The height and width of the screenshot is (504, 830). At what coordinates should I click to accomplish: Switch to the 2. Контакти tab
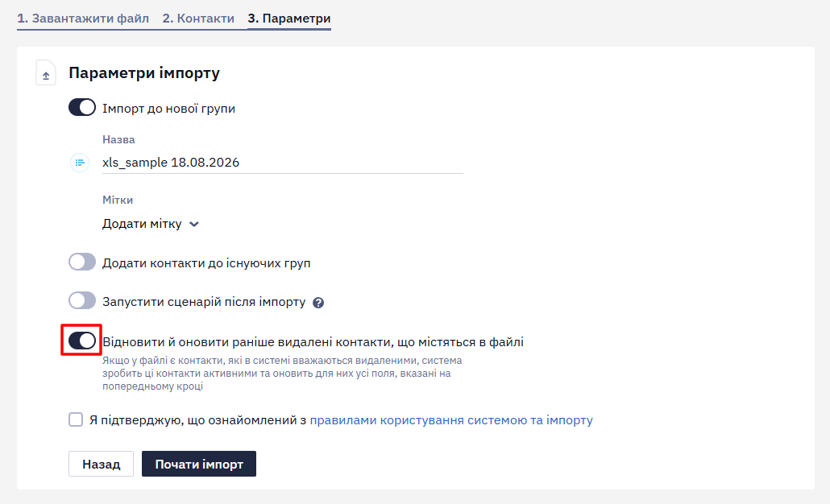pos(198,19)
